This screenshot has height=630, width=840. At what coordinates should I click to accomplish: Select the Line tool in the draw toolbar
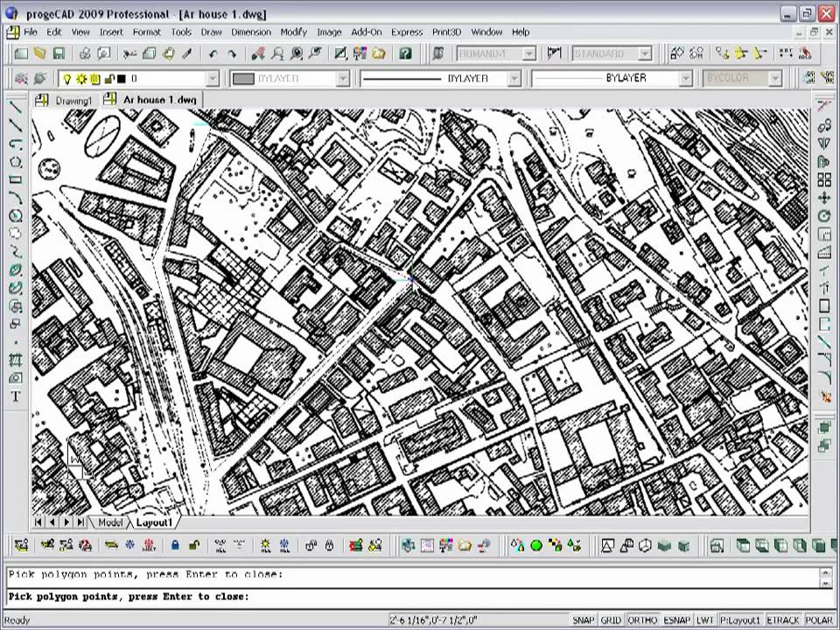(16, 107)
